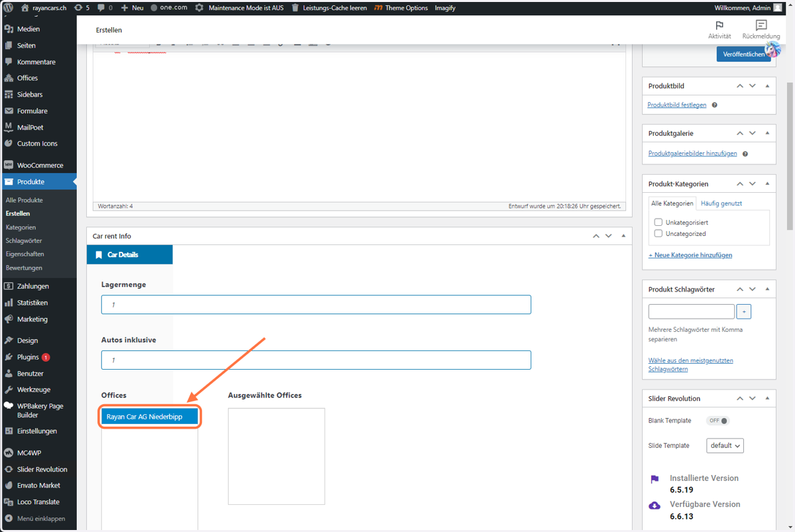Click the Einstellungen settings icon
This screenshot has width=795, height=532.
[9, 431]
